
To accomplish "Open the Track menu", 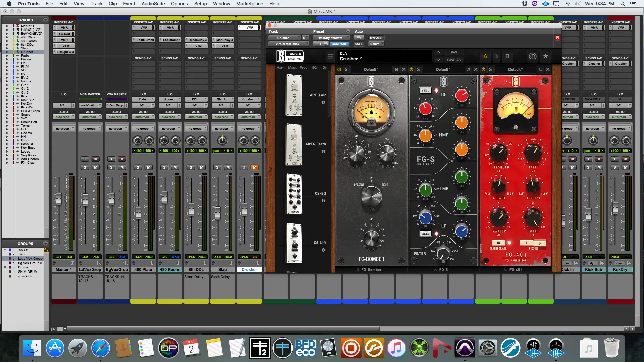I will click(97, 4).
